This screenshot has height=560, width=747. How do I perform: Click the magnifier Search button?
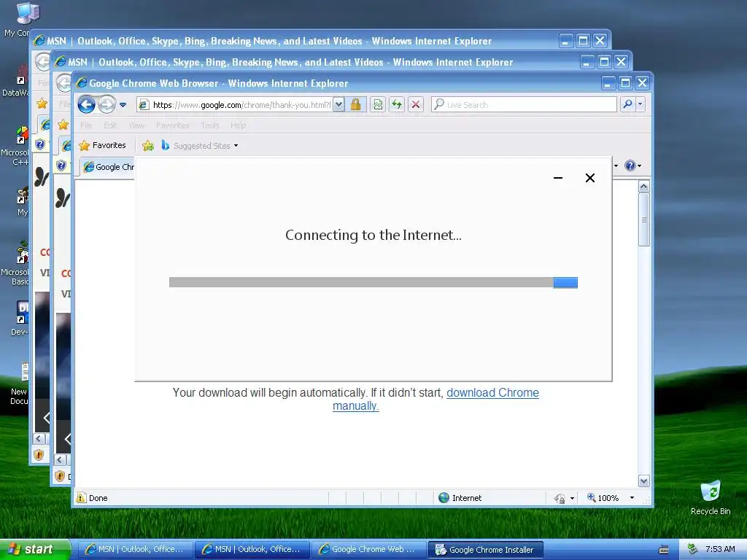coord(627,104)
